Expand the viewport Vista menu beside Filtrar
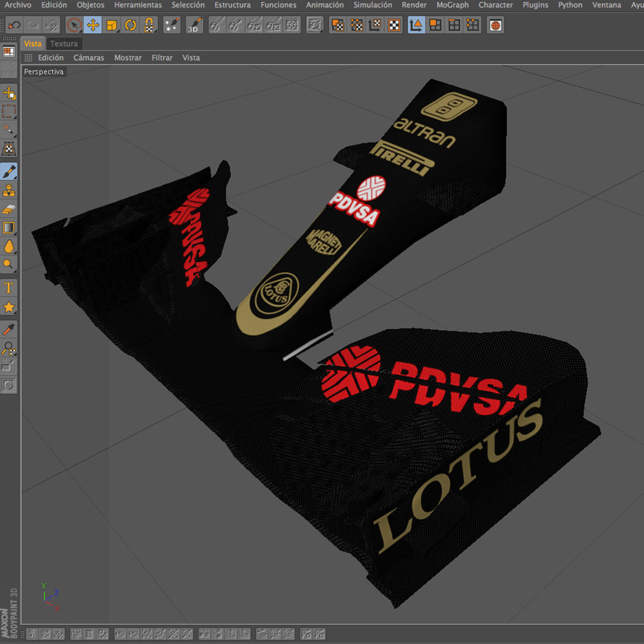 pos(191,57)
